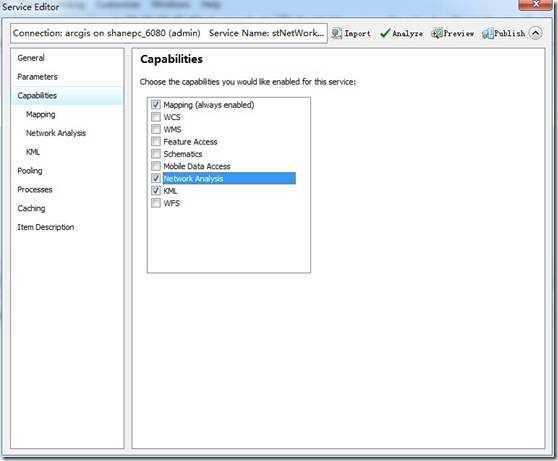Open the Caching settings page
The image size is (558, 461).
(x=31, y=208)
